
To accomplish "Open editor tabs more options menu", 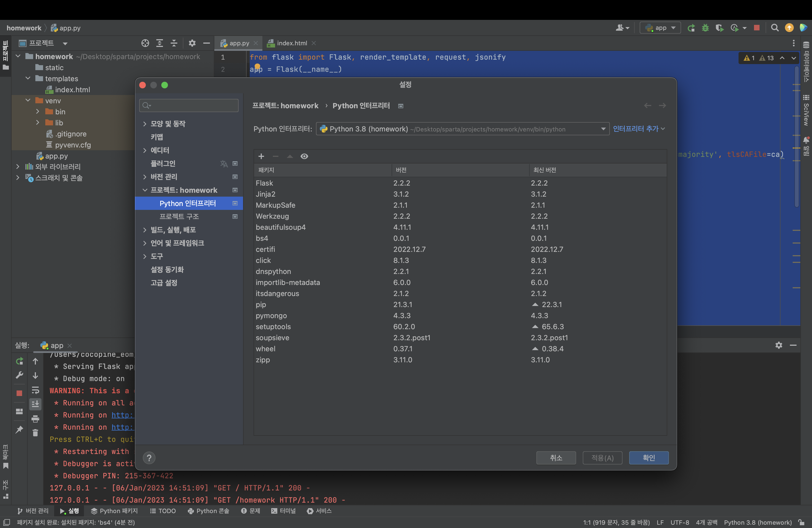I will tap(793, 43).
